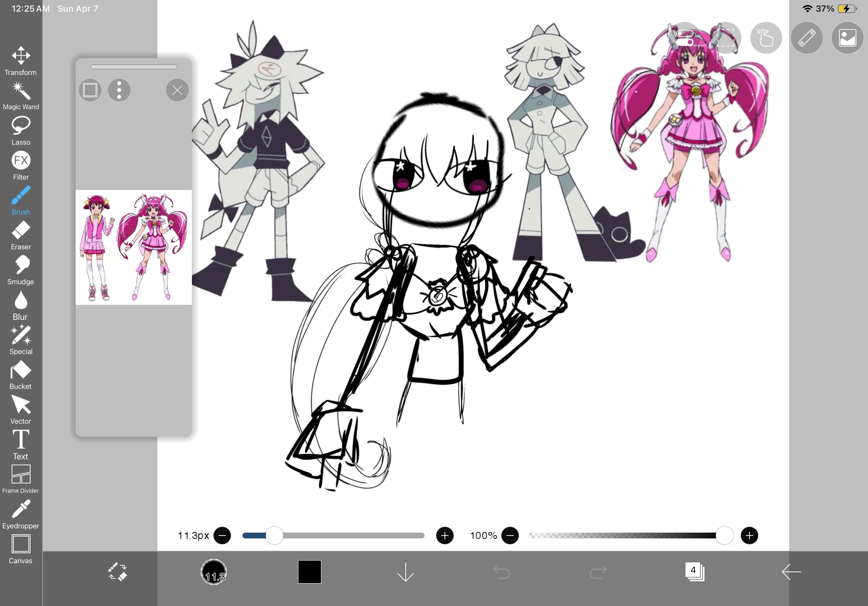Toggle the ruler tool on
Viewport: 868px width, 606px height.
807,38
